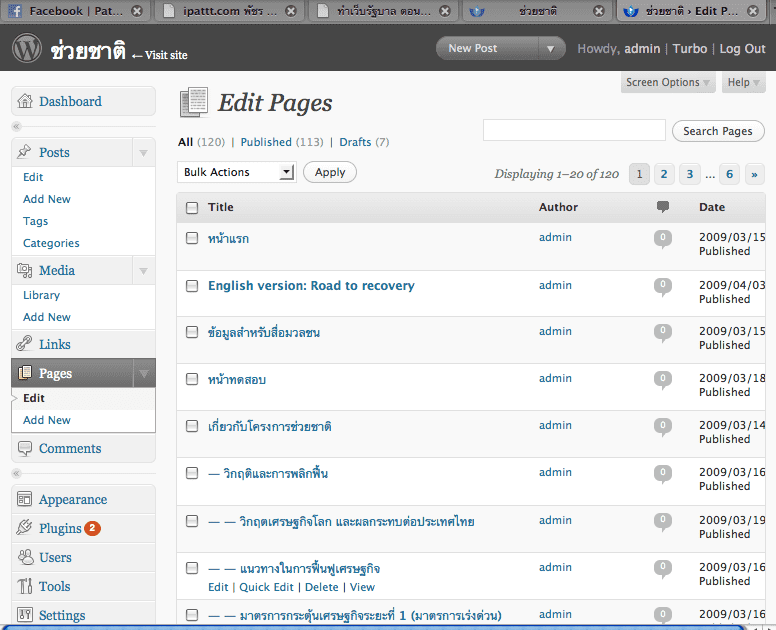
Task: Click the Links chain icon
Action: tap(25, 344)
